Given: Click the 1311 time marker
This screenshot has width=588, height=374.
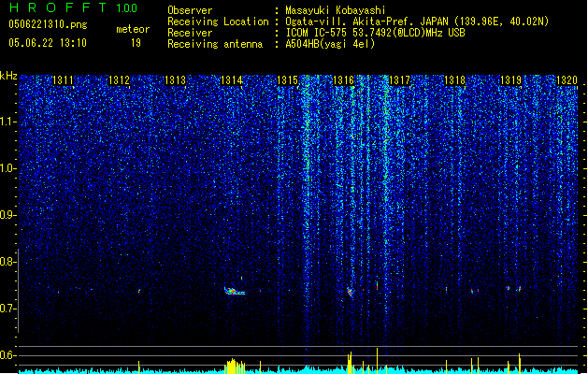Looking at the screenshot, I should click(63, 80).
